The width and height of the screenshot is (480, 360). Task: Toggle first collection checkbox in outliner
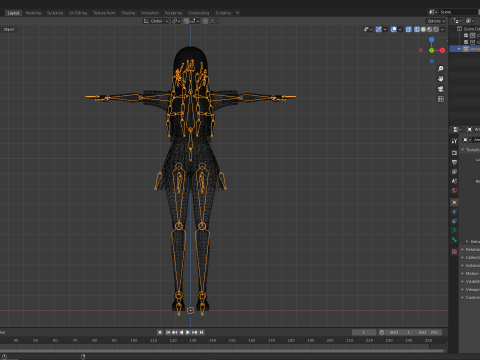coord(466,35)
